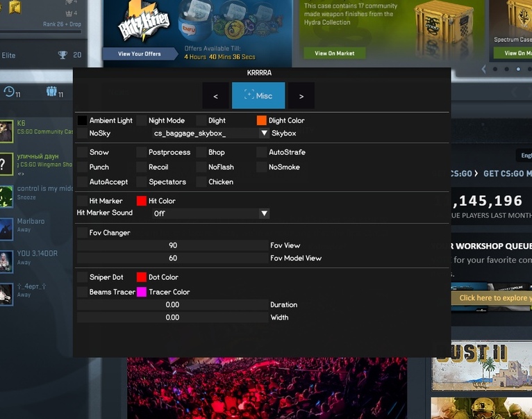Toggle the Bhop checkbox
This screenshot has height=419, width=532.
[201, 152]
